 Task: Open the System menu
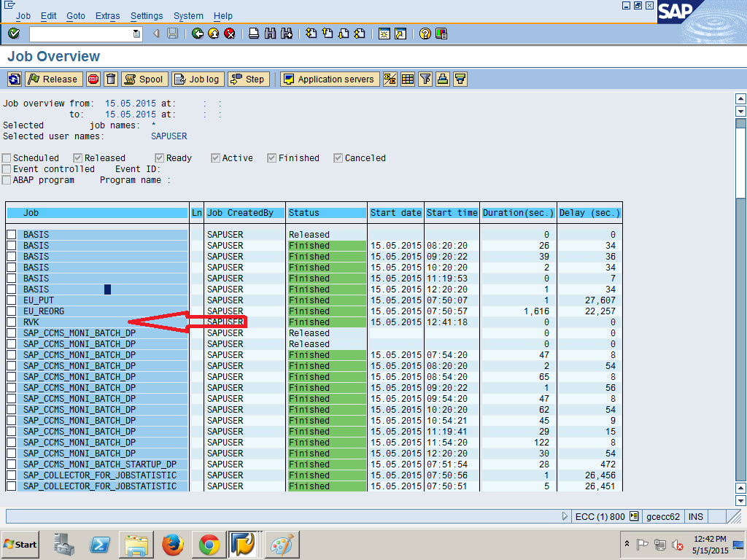pyautogui.click(x=188, y=16)
